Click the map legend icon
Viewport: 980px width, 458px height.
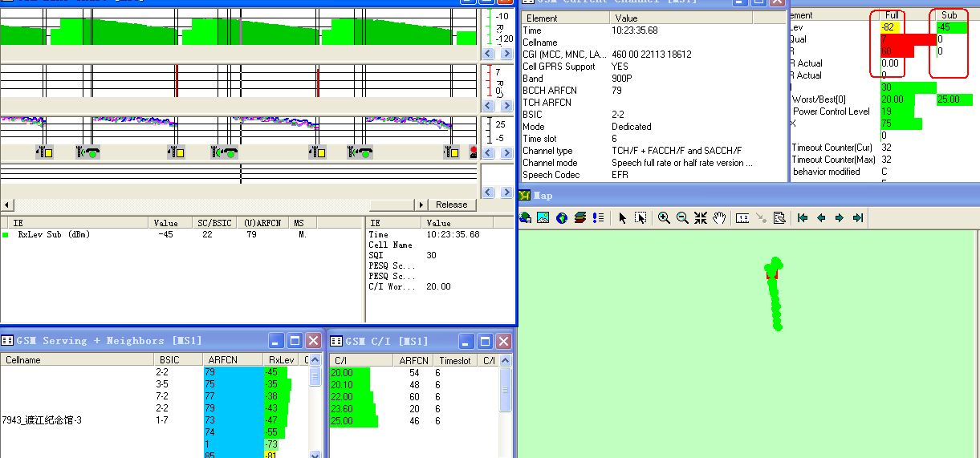(x=598, y=218)
